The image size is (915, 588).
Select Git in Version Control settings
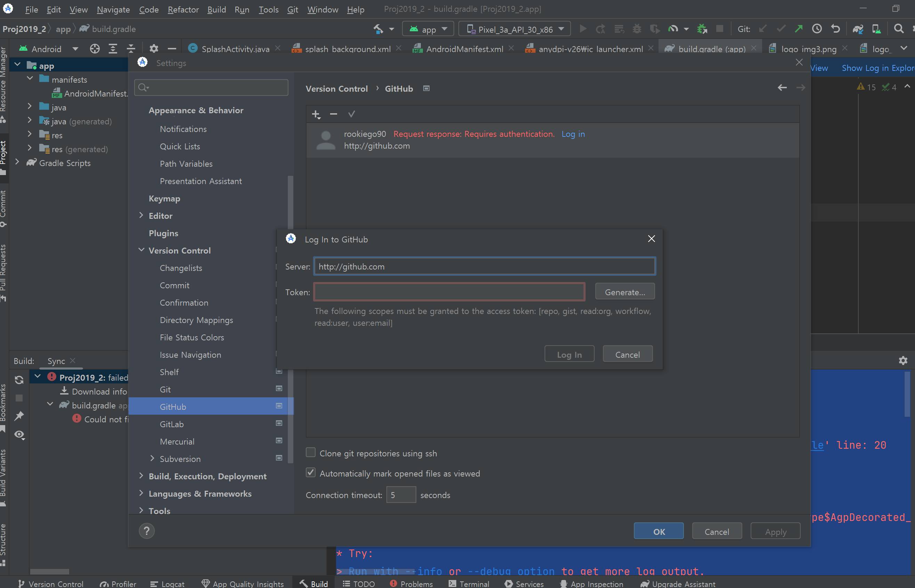pyautogui.click(x=165, y=389)
